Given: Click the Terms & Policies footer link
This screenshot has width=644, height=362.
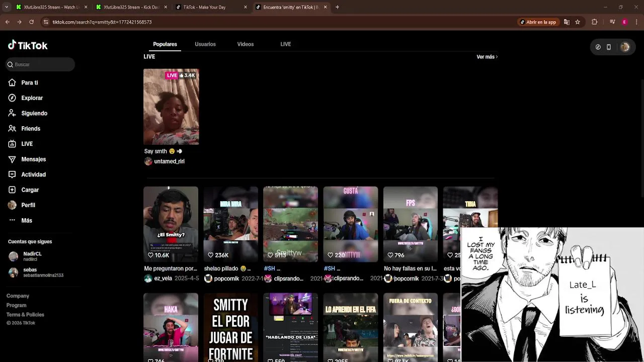Looking at the screenshot, I should [x=25, y=315].
